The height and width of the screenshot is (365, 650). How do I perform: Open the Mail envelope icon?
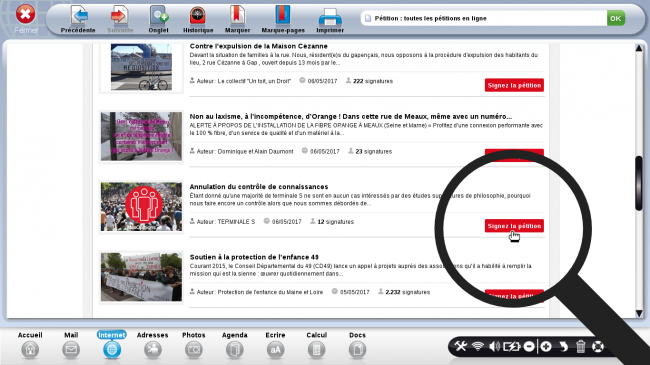(x=71, y=350)
